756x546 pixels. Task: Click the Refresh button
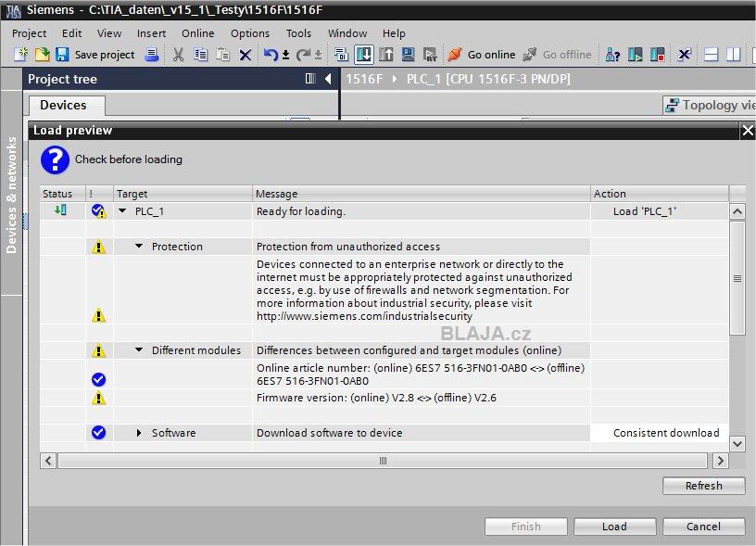[703, 486]
